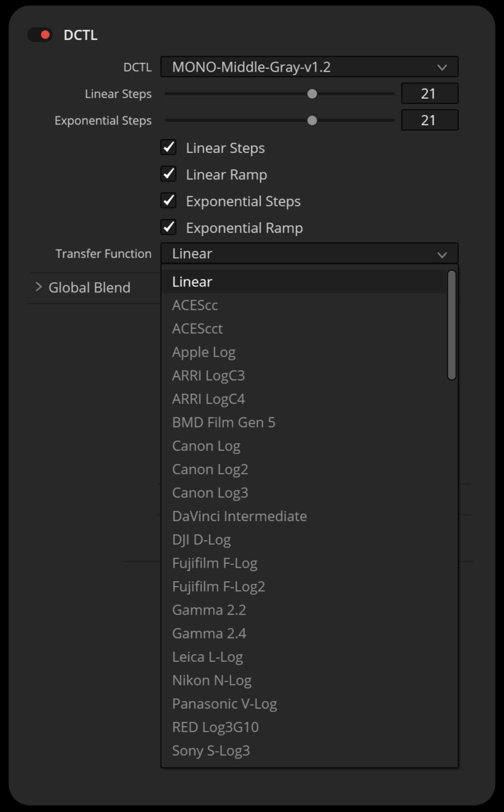This screenshot has height=812, width=504.
Task: Click the Exponential Steps slider handle
Action: pos(312,120)
